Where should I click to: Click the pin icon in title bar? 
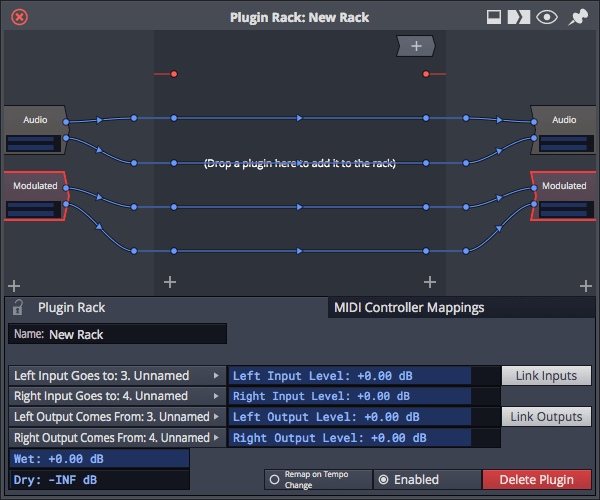[x=578, y=17]
